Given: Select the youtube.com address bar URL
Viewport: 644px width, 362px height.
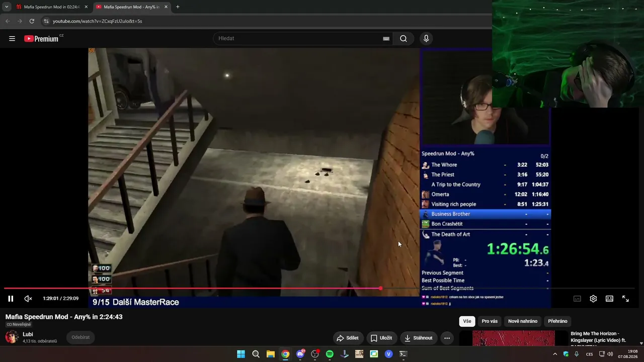Looking at the screenshot, I should (x=98, y=21).
